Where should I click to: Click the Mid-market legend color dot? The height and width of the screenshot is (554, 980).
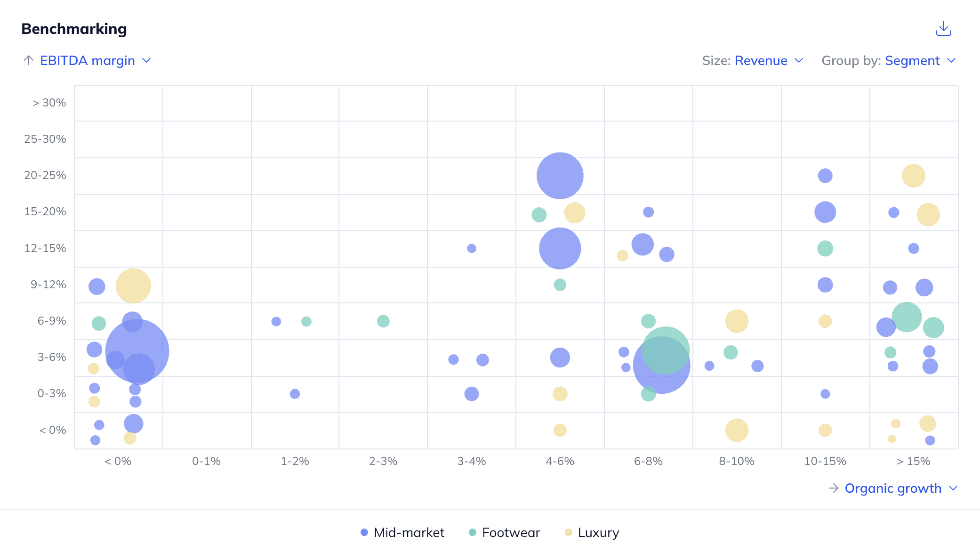click(x=364, y=532)
